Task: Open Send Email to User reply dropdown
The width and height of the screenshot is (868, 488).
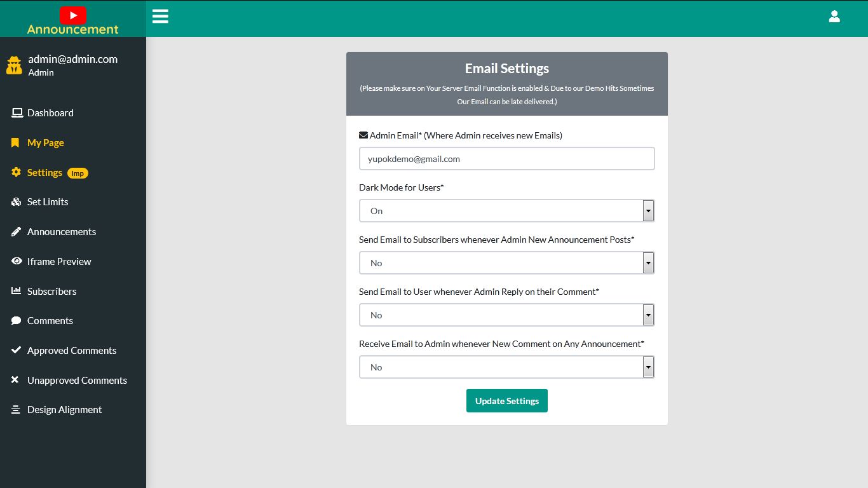Action: click(x=506, y=315)
